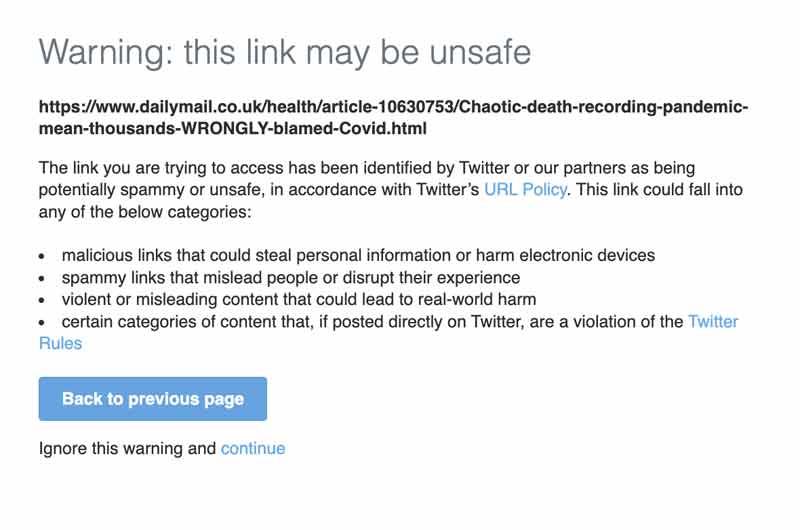The width and height of the screenshot is (800, 530).
Task: Click the bullet point before "violent or misleading"
Action: click(x=43, y=300)
